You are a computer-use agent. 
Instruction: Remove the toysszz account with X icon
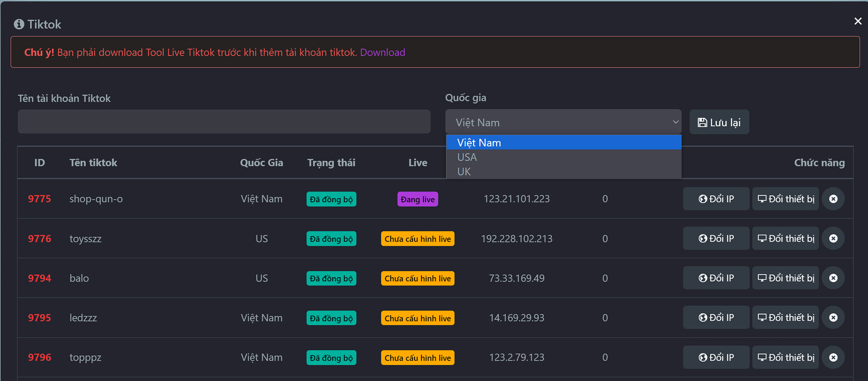tap(833, 239)
